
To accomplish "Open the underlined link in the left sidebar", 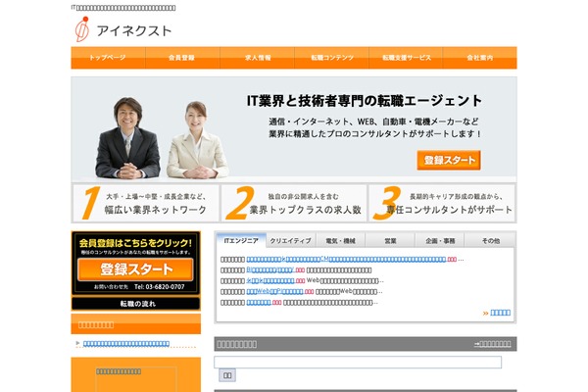I will coord(126,343).
